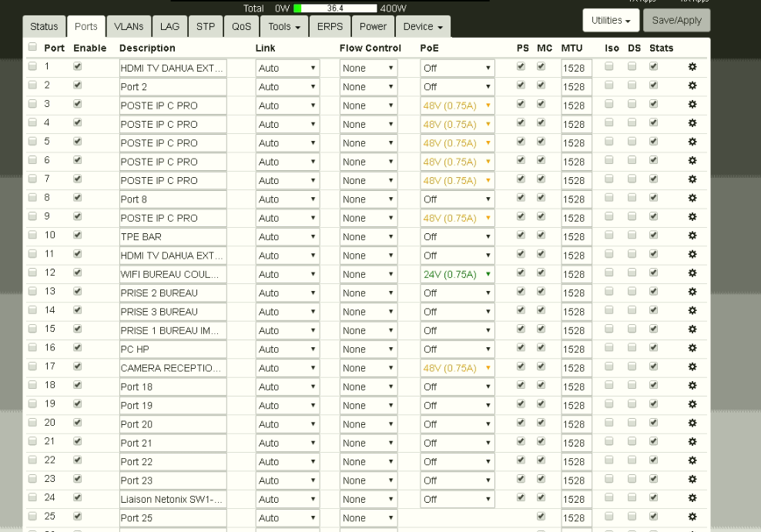The height and width of the screenshot is (532, 761).
Task: Click the Save/Apply button
Action: [x=676, y=21]
